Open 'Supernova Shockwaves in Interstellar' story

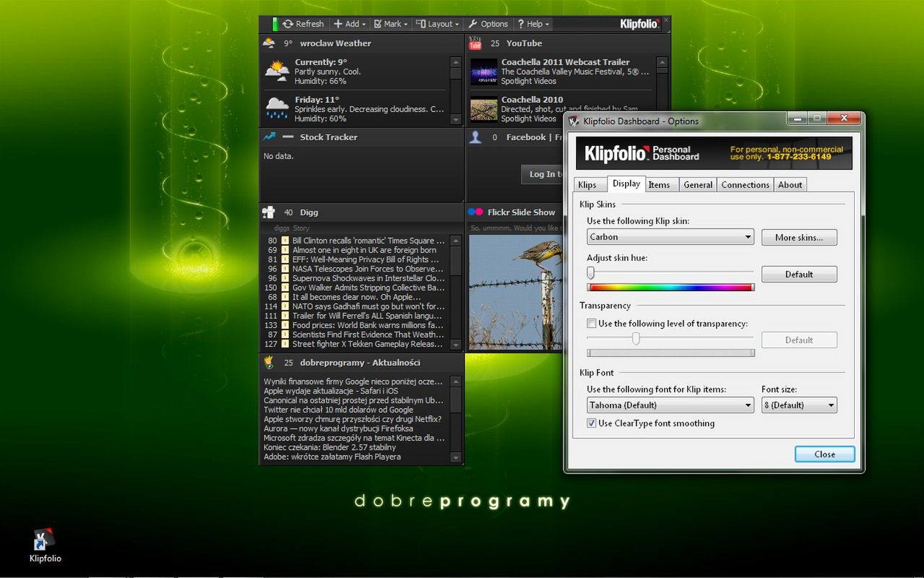(x=368, y=278)
